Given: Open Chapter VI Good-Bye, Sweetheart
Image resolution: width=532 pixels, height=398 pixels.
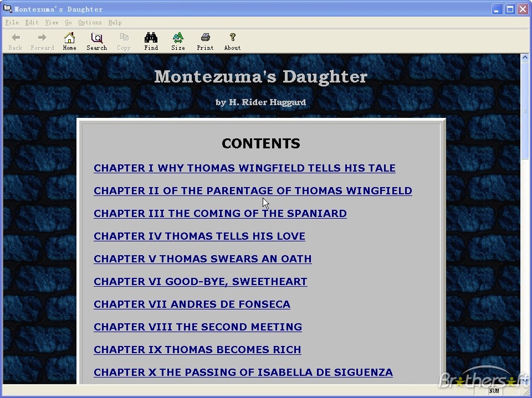Looking at the screenshot, I should (201, 282).
